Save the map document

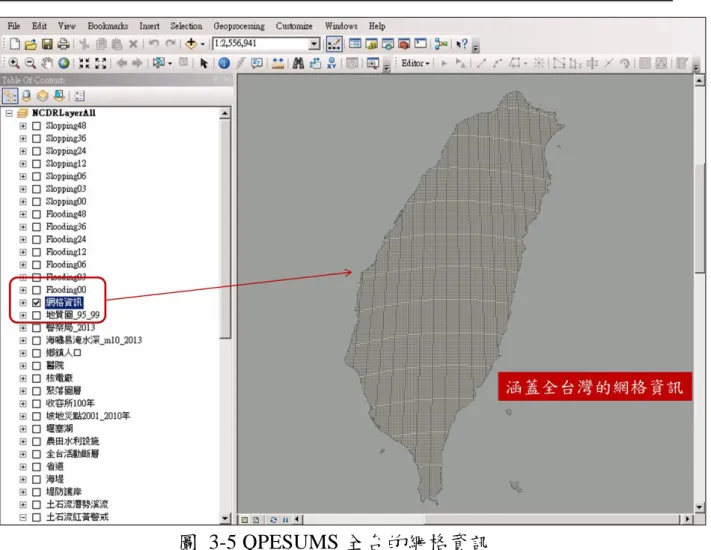[x=47, y=44]
